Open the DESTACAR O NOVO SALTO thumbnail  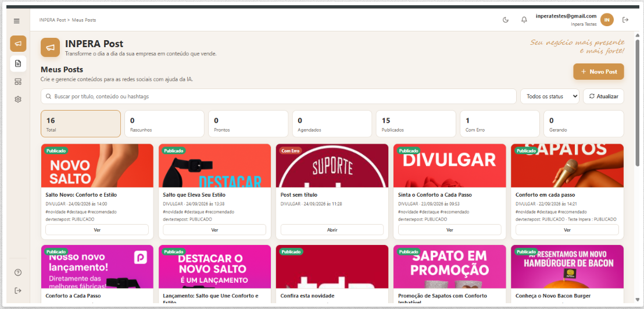[x=215, y=267]
